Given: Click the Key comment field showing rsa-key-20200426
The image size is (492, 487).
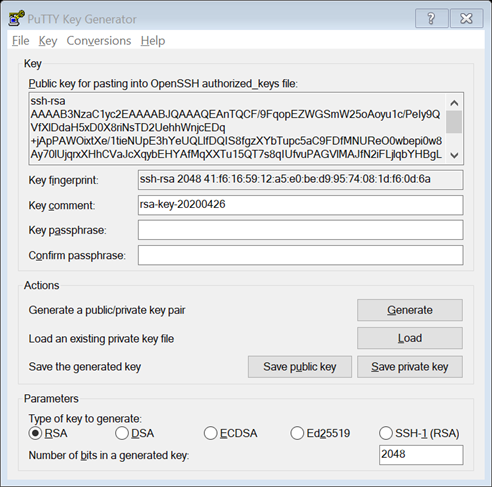Looking at the screenshot, I should tap(300, 205).
